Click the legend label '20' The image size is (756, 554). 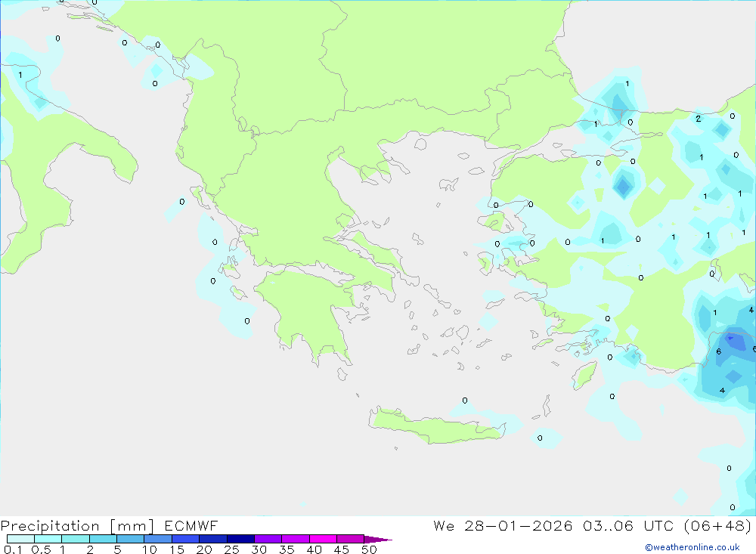204,549
